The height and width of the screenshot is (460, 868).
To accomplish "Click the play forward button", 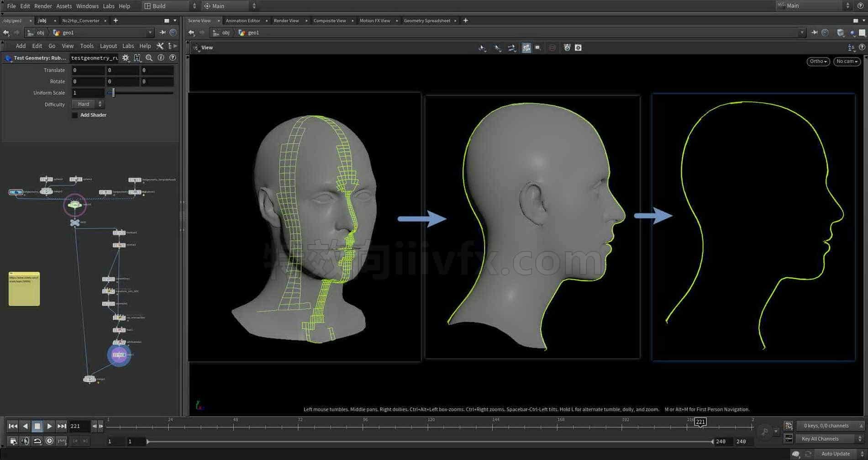I will 49,426.
